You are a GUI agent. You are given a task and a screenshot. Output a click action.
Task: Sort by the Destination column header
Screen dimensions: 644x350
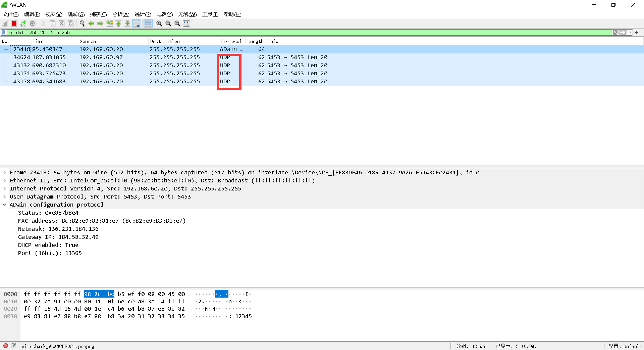click(183, 41)
